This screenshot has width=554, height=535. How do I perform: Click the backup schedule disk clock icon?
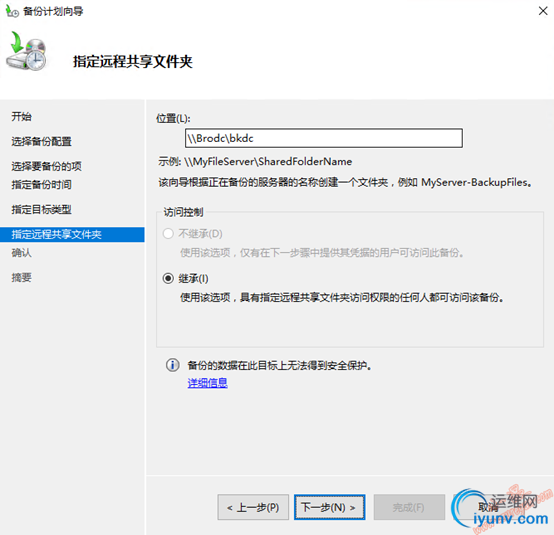click(26, 51)
